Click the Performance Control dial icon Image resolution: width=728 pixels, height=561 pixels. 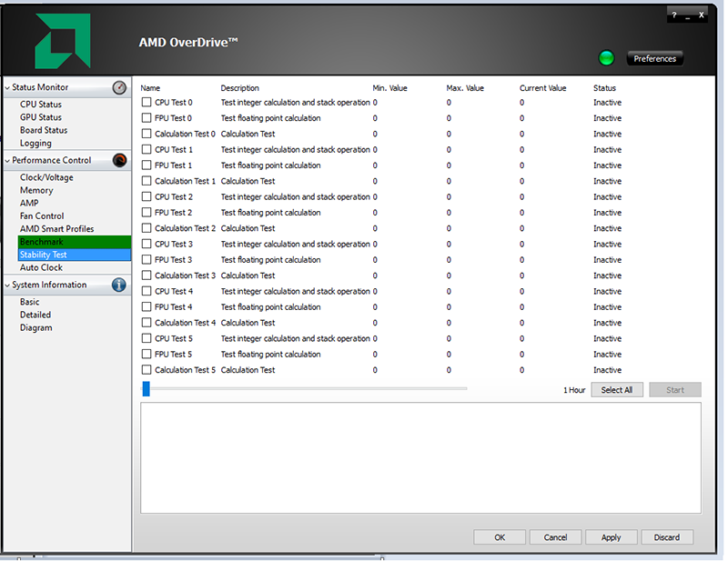tap(119, 161)
